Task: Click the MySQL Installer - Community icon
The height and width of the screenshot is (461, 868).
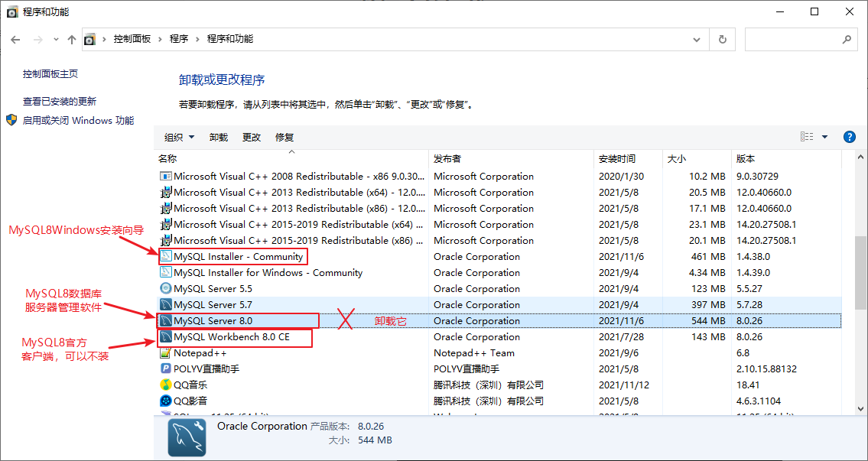Action: [165, 256]
